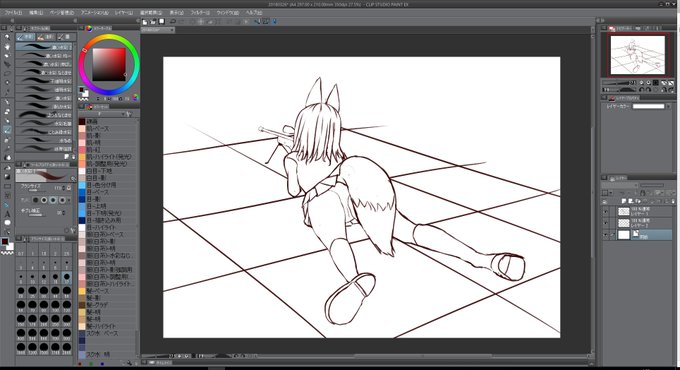Click tool property wrench settings icon

[x=72, y=231]
